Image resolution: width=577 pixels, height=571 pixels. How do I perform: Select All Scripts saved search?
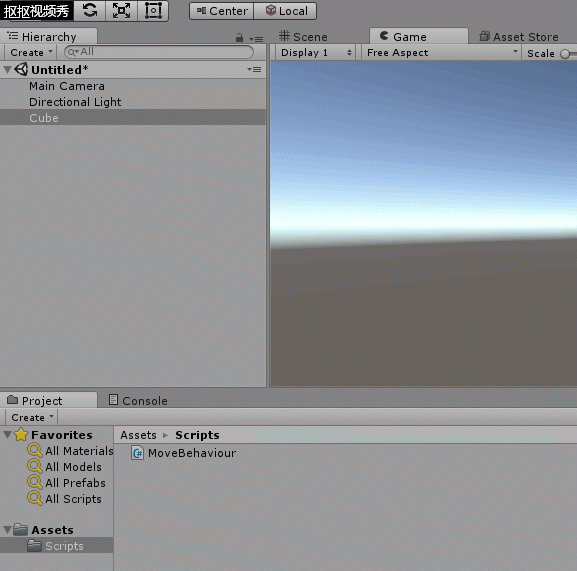[x=65, y=499]
